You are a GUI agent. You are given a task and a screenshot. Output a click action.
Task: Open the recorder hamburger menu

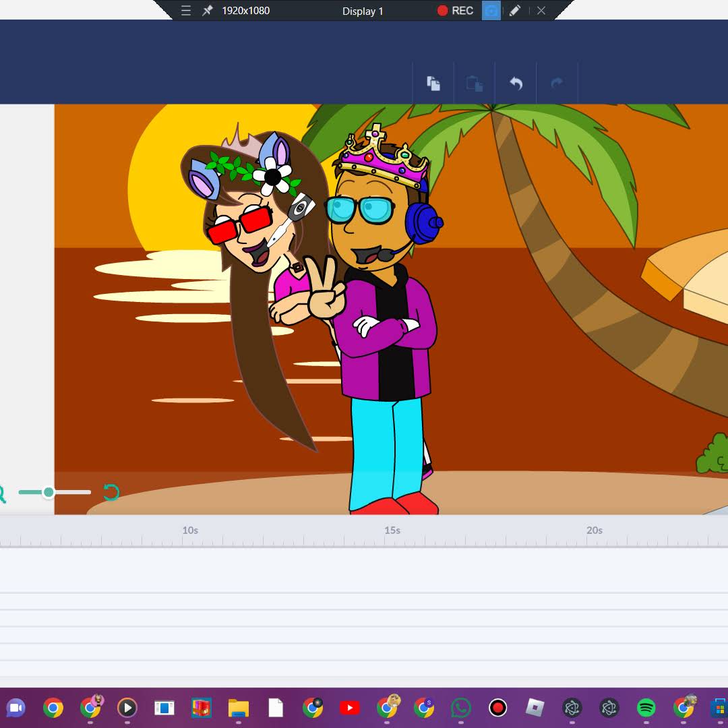(186, 11)
